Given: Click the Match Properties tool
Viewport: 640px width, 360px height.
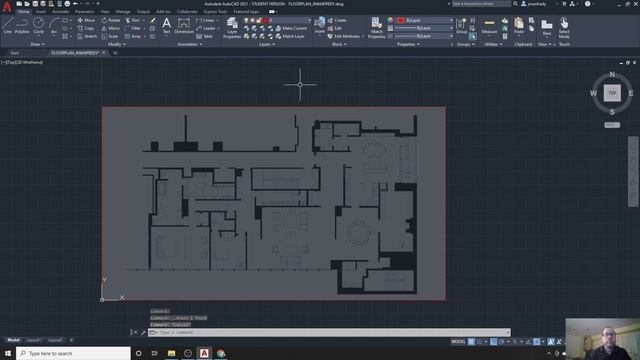Looking at the screenshot, I should [x=376, y=28].
